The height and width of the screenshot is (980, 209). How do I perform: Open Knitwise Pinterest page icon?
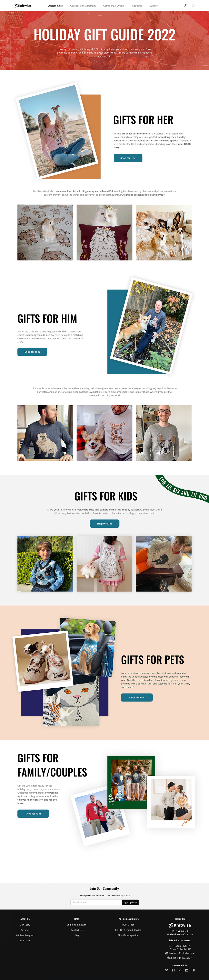[180, 970]
